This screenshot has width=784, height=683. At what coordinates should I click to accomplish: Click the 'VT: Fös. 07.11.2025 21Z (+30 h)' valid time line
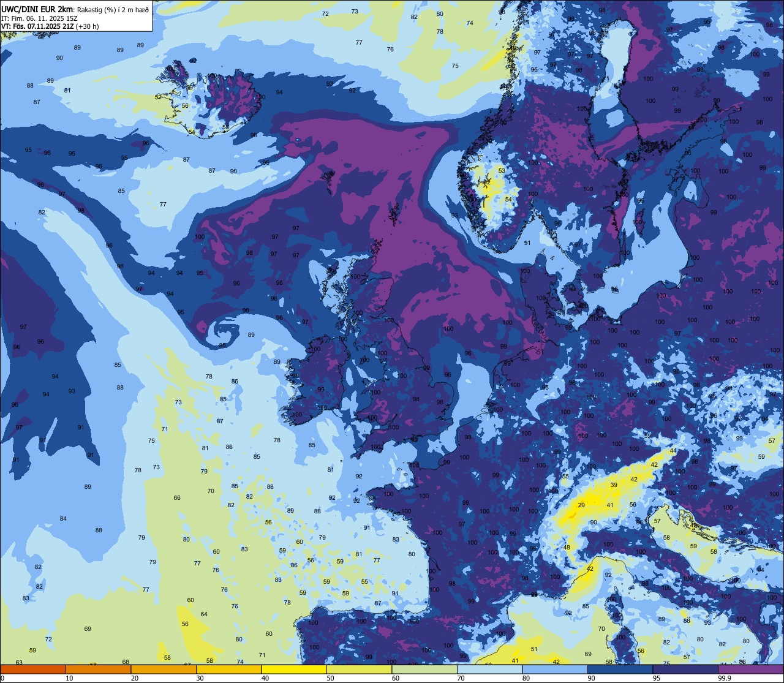point(50,26)
